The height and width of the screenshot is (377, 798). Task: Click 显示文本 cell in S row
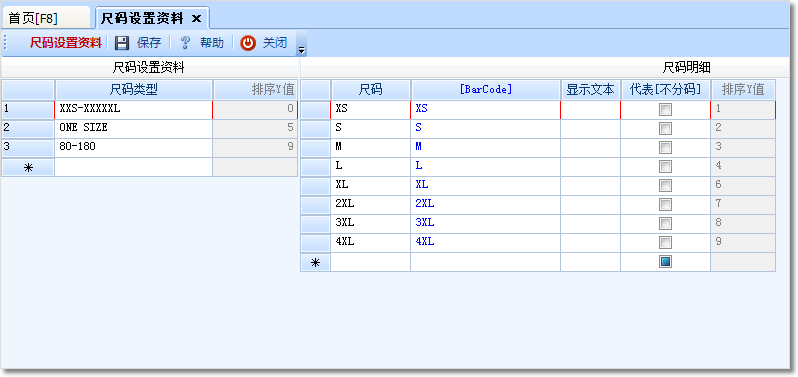click(590, 128)
